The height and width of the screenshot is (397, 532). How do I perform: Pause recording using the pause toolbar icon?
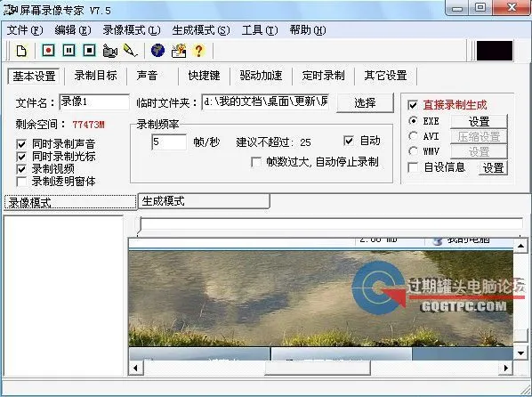(x=69, y=51)
